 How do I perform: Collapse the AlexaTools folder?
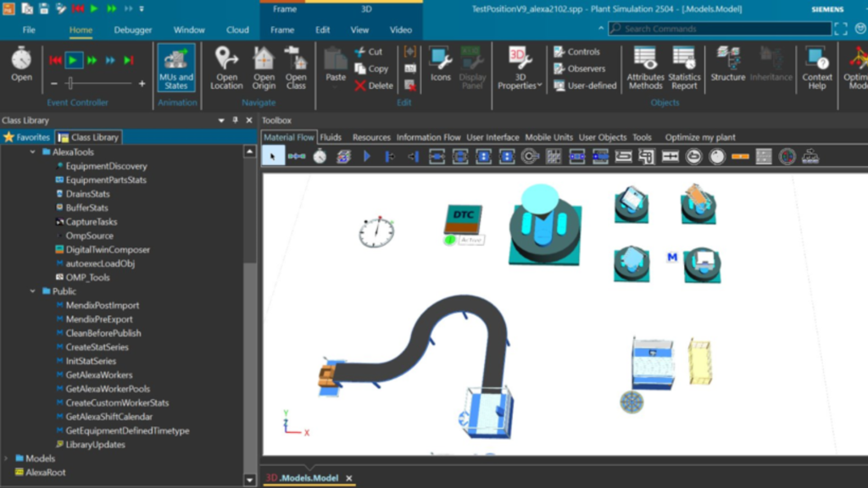[x=33, y=152]
